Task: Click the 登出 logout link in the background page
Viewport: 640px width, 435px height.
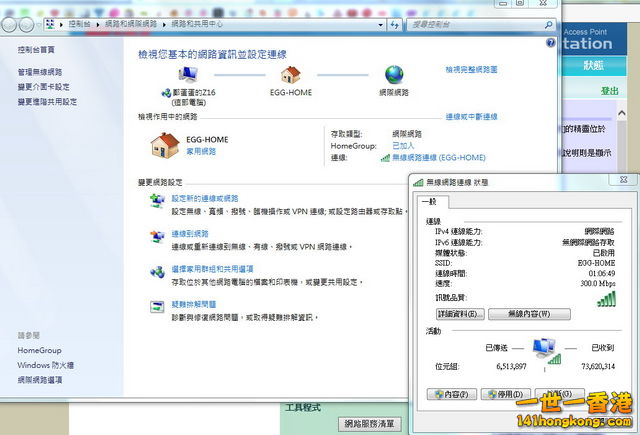Action: (609, 90)
